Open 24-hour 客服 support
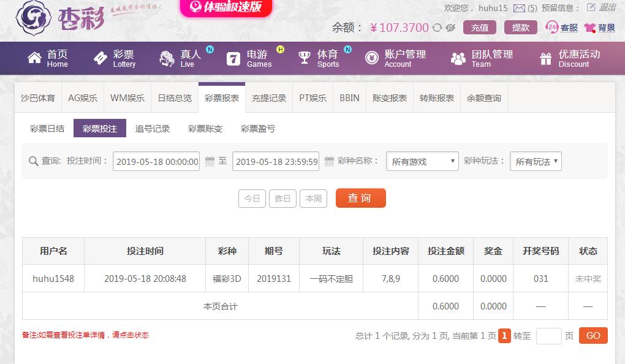 [x=561, y=28]
